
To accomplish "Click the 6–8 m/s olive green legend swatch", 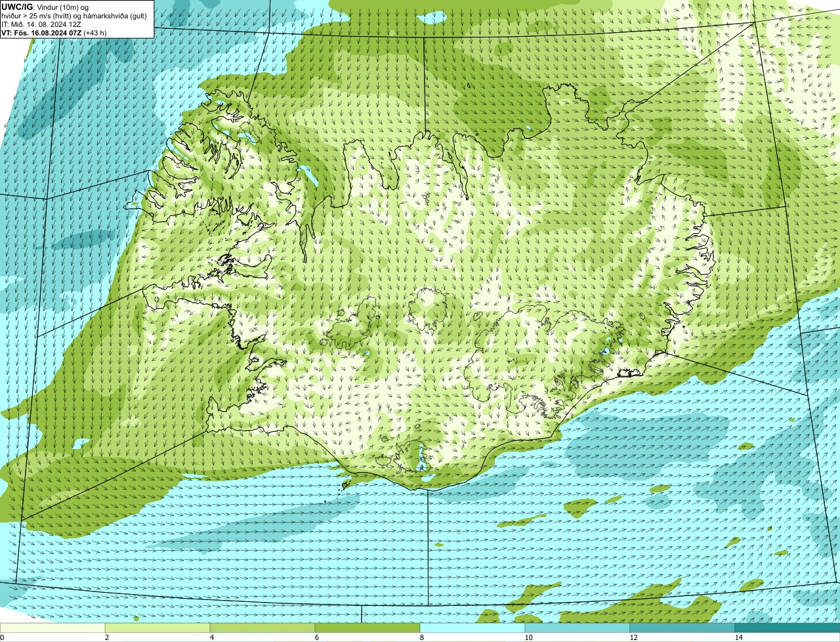I will coord(367,628).
